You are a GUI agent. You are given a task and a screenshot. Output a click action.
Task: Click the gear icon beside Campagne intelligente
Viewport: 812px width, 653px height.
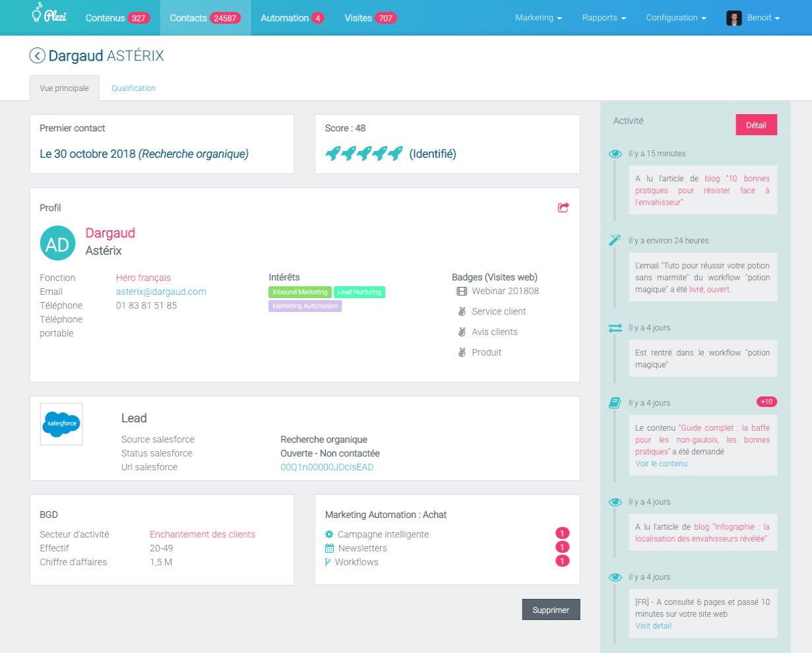(x=329, y=534)
